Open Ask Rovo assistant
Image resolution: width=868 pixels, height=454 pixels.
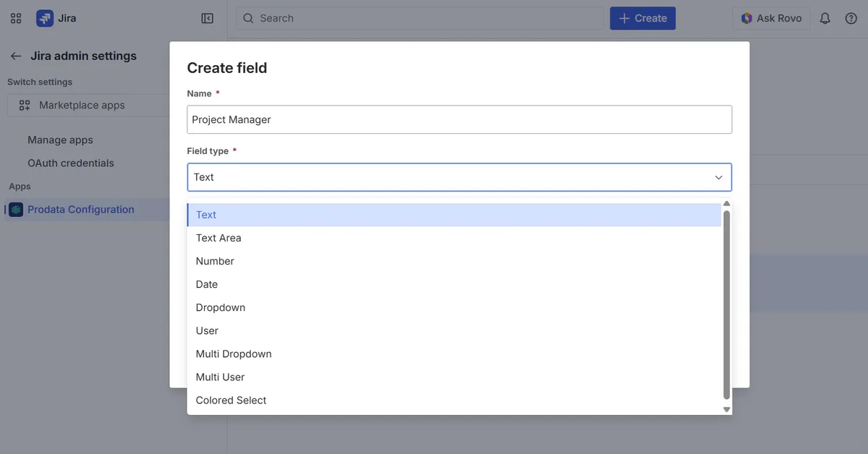(x=771, y=18)
